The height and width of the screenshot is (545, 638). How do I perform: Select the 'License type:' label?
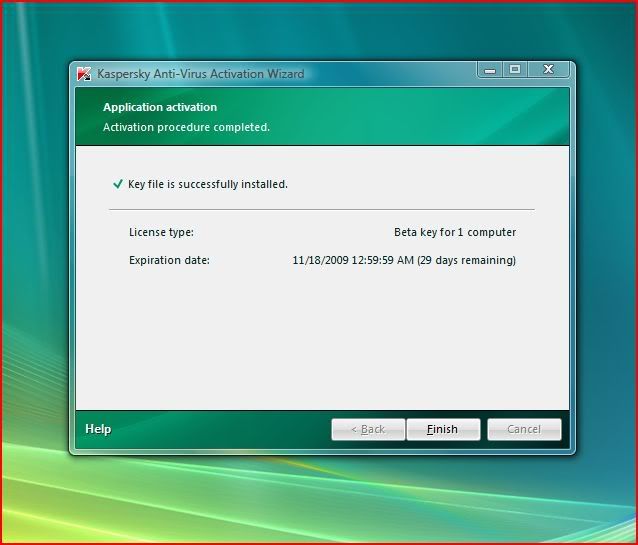(162, 232)
